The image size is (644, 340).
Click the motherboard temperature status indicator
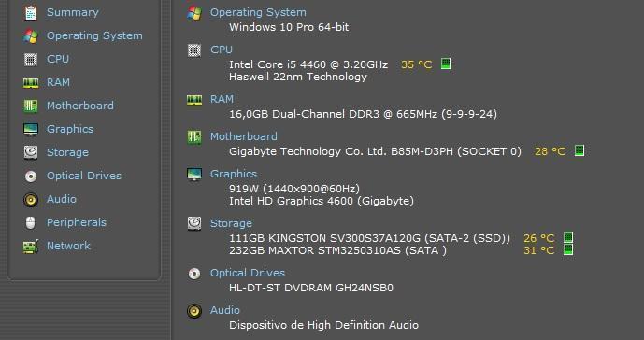click(x=580, y=150)
